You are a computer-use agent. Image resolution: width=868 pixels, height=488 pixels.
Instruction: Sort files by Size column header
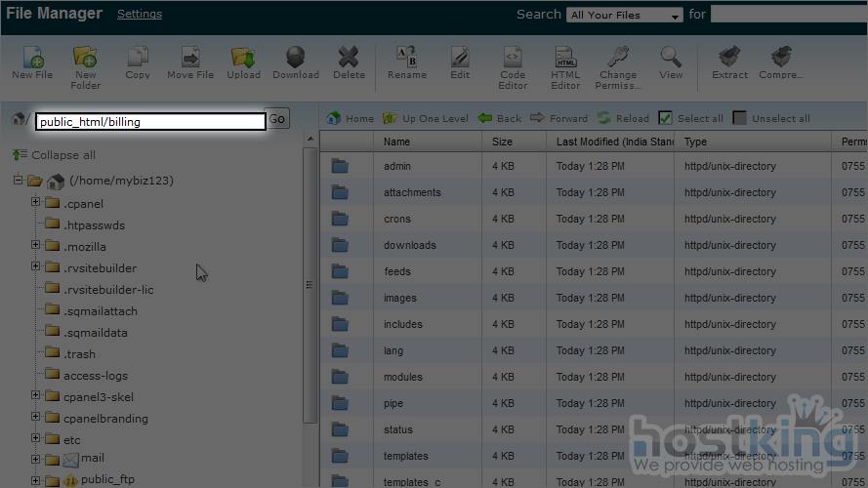502,142
